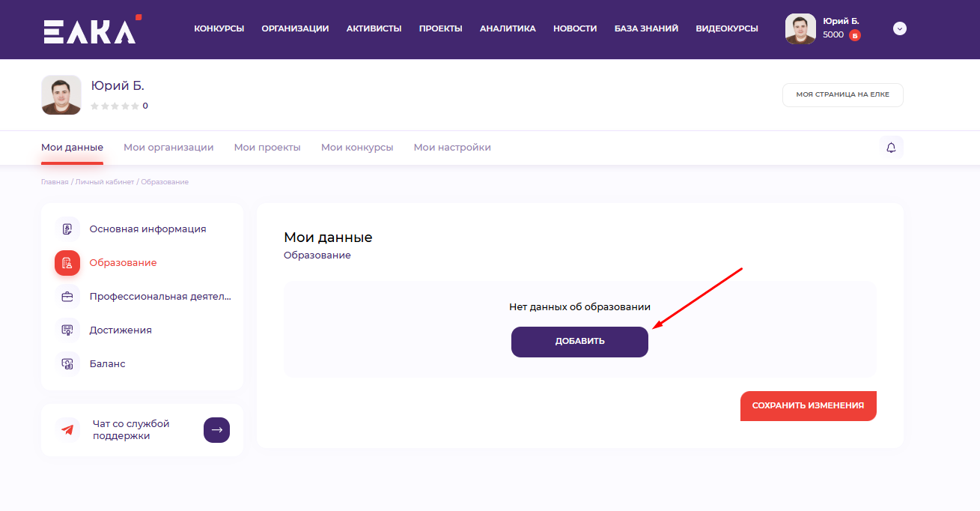The width and height of the screenshot is (980, 511).
Task: Open Моя страница на Елке button
Action: tap(842, 95)
